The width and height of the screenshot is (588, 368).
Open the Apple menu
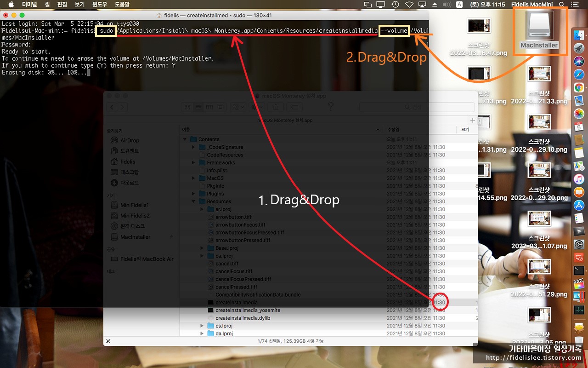click(11, 5)
